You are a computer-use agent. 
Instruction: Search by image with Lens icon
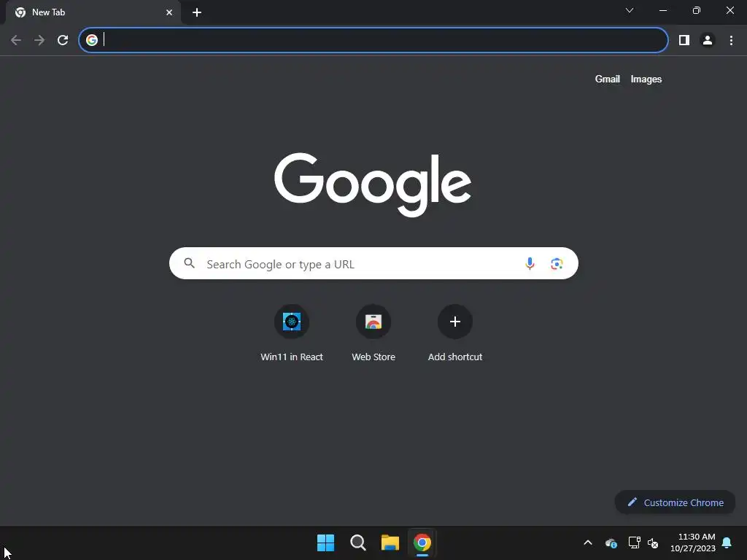tap(557, 264)
